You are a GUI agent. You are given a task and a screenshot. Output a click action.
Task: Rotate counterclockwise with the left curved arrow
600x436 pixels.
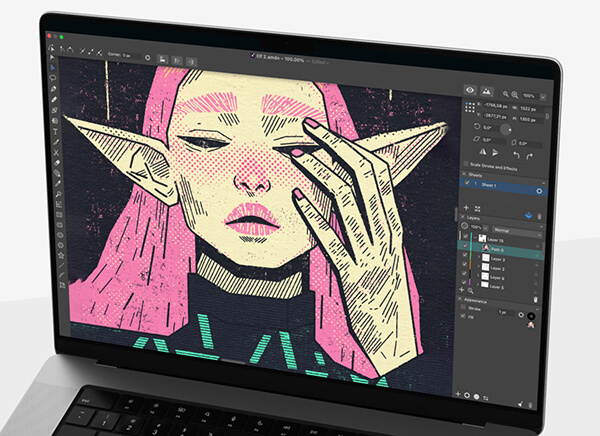coord(516,155)
